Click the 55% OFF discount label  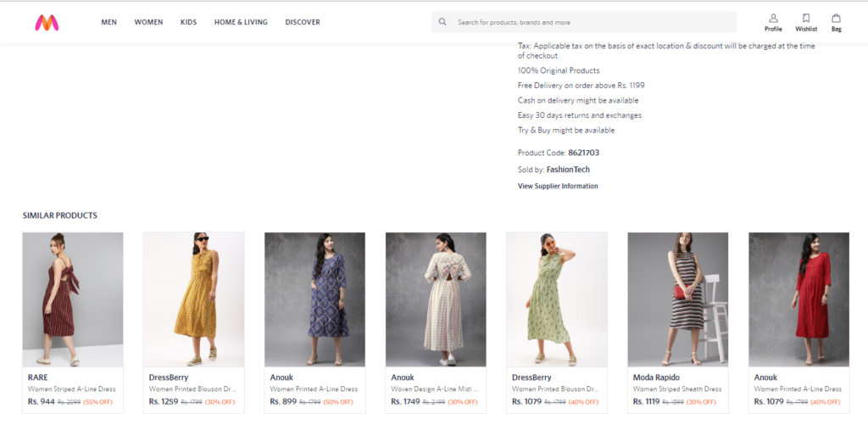[98, 402]
